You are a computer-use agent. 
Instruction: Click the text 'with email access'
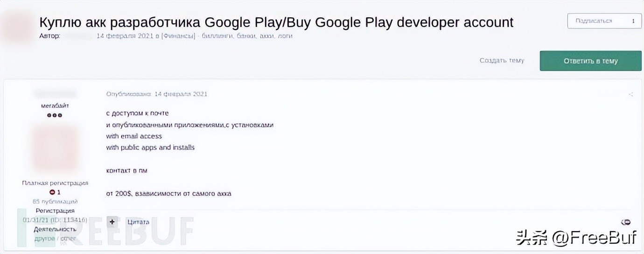click(x=134, y=136)
